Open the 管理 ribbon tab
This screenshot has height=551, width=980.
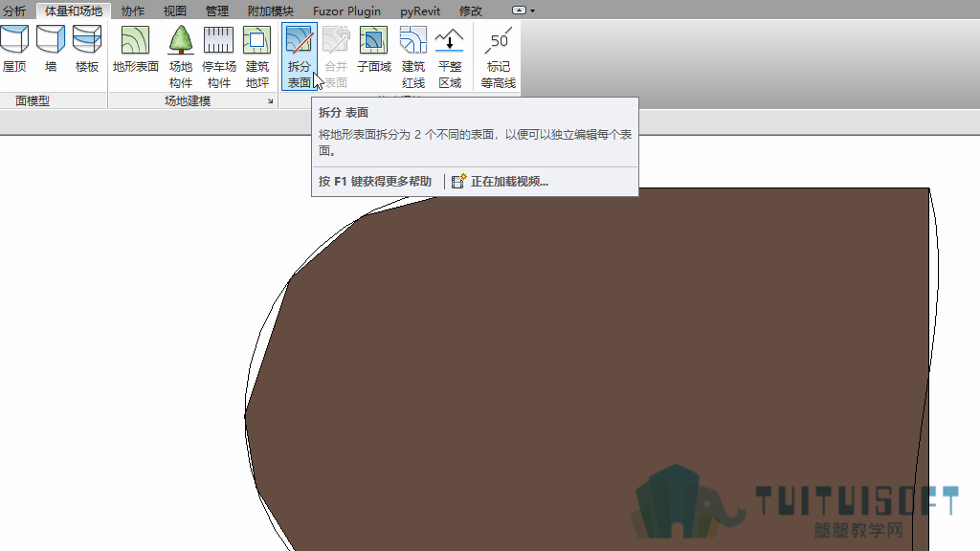[x=217, y=11]
